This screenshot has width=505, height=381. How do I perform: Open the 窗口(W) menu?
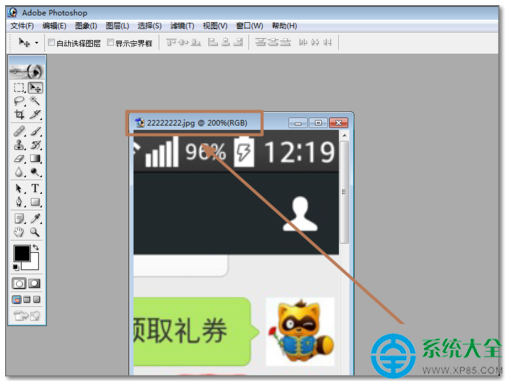(249, 26)
